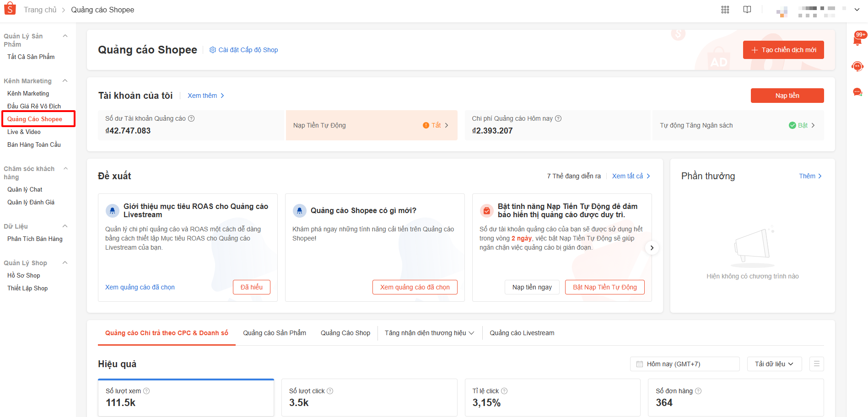Open Xem thêm link beside Tài khoản của tôi
Screen dimensions: 868x417
point(206,96)
